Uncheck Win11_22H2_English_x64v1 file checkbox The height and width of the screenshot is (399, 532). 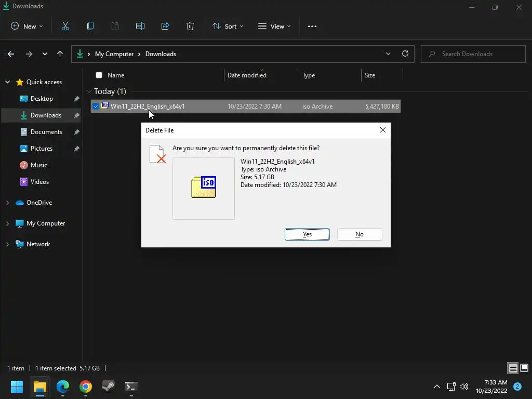point(96,106)
